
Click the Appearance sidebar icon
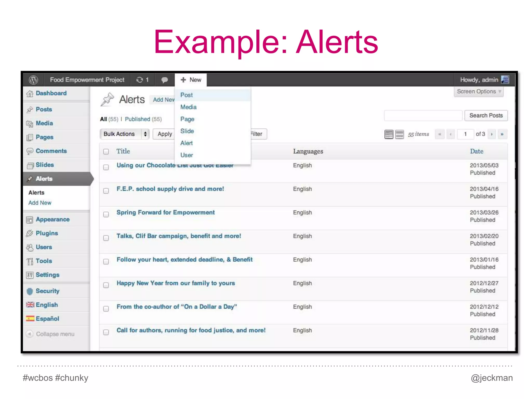pos(30,220)
